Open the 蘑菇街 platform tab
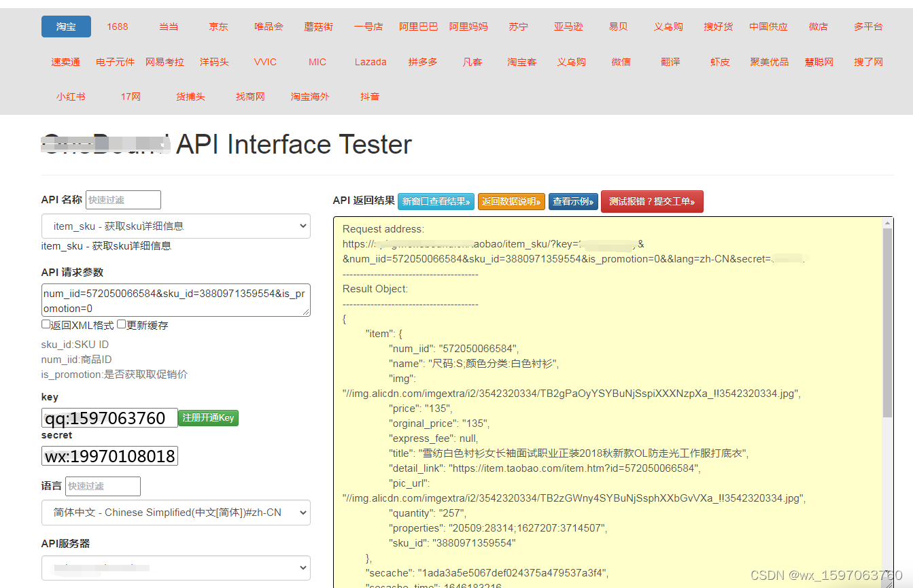913x588 pixels. [318, 27]
